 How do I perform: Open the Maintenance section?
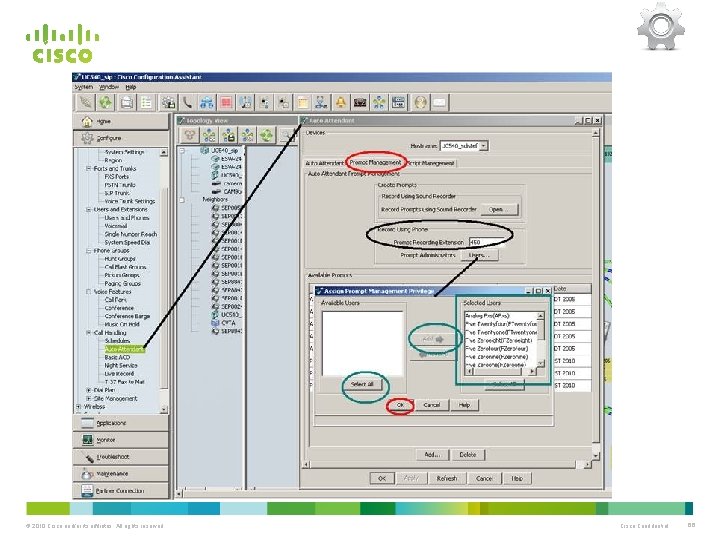click(121, 474)
